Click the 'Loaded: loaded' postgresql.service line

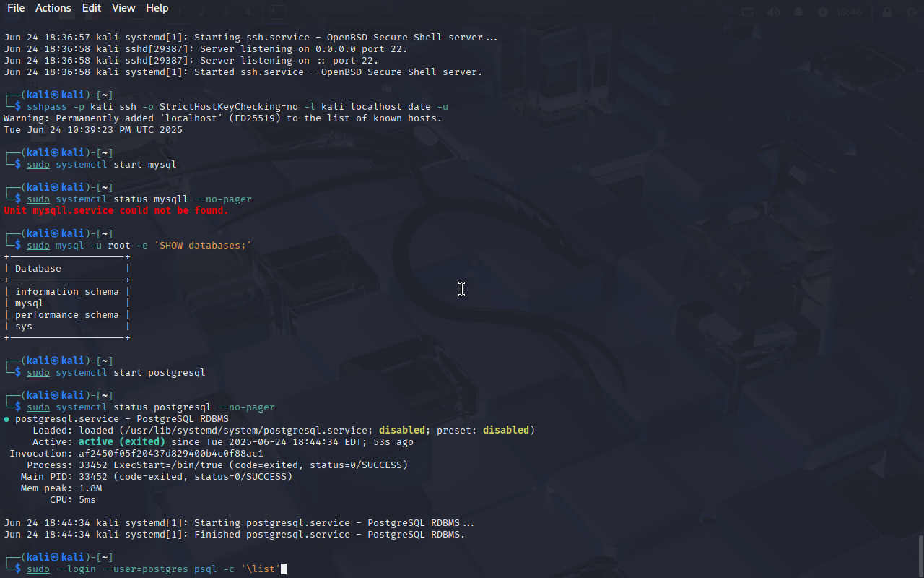tap(284, 430)
